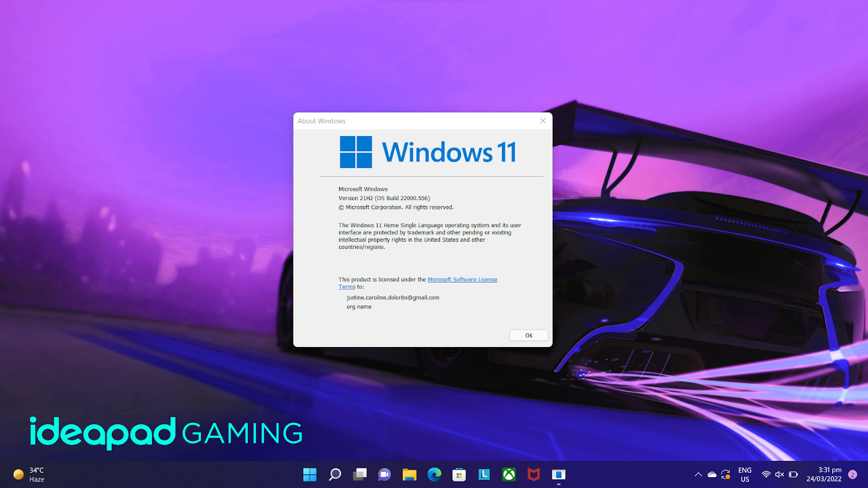Show hidden system tray icons
Screen dimensions: 868x488
pos(698,474)
